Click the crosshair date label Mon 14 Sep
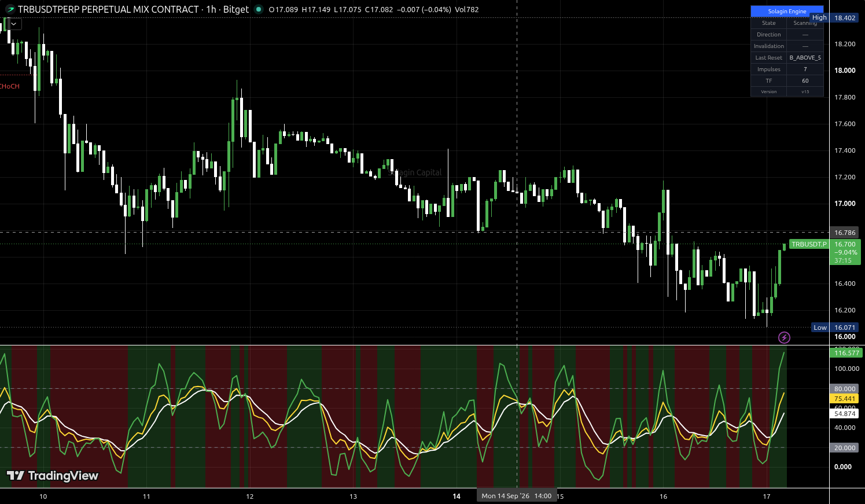The width and height of the screenshot is (865, 504). (x=516, y=496)
